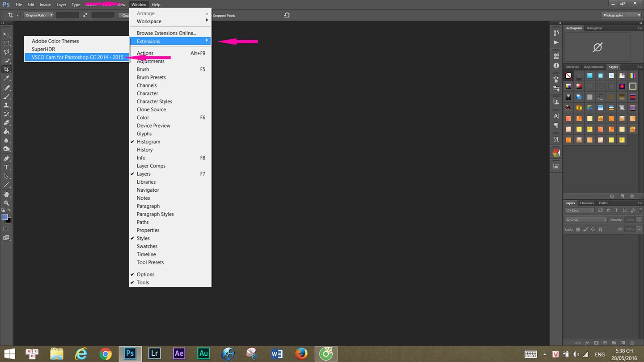Open the Paragraph panel icon in dock
The image size is (644, 362).
pos(556,126)
